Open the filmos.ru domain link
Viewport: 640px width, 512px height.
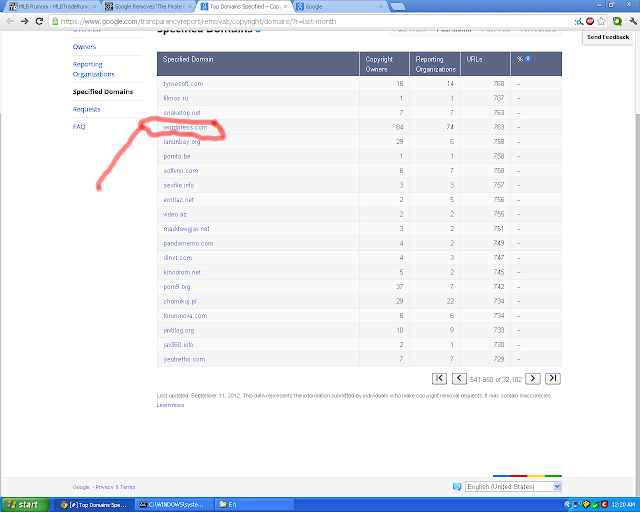[x=176, y=98]
